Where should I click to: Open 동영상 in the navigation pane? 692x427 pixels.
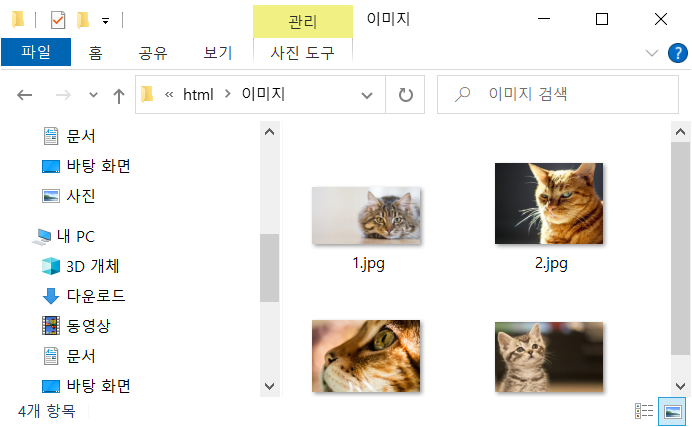[76, 326]
